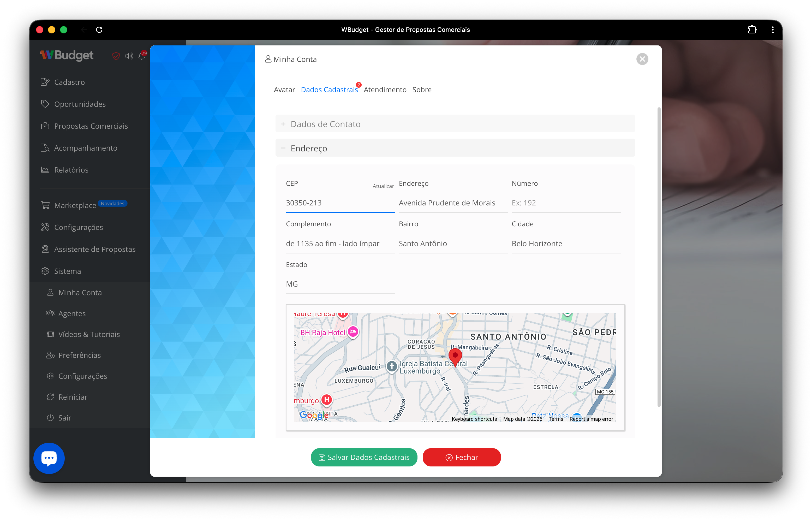Switch to the Avatar tab
Viewport: 812px width, 521px height.
point(284,90)
